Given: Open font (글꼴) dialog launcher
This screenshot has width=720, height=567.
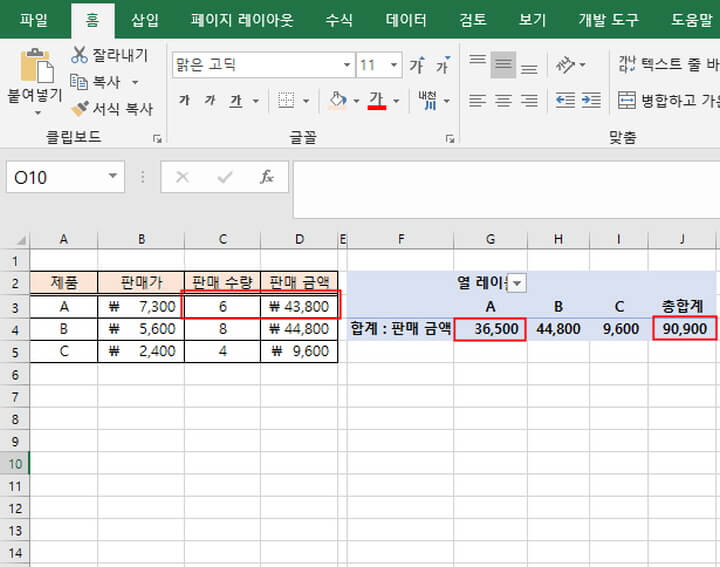Looking at the screenshot, I should [x=450, y=139].
